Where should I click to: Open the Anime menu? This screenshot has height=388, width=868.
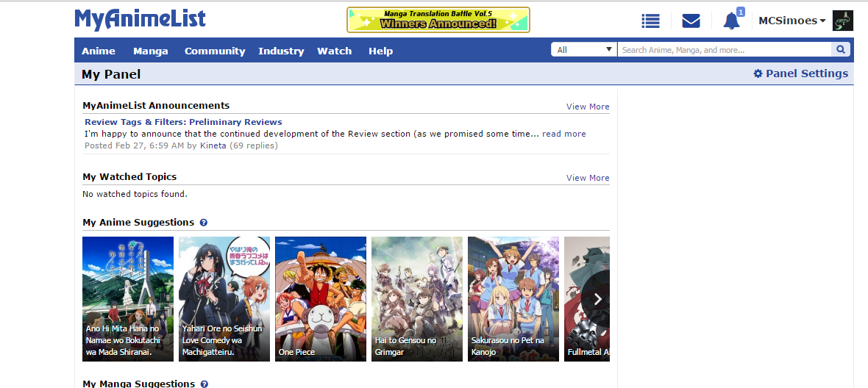click(x=99, y=51)
